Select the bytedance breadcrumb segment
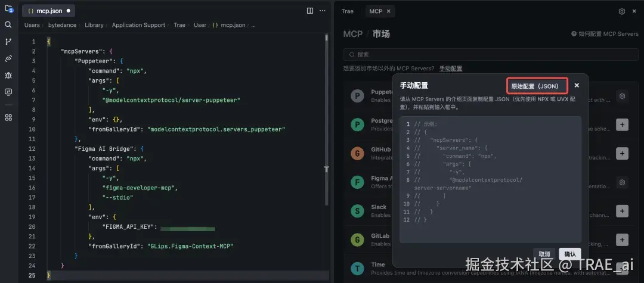 (63, 25)
